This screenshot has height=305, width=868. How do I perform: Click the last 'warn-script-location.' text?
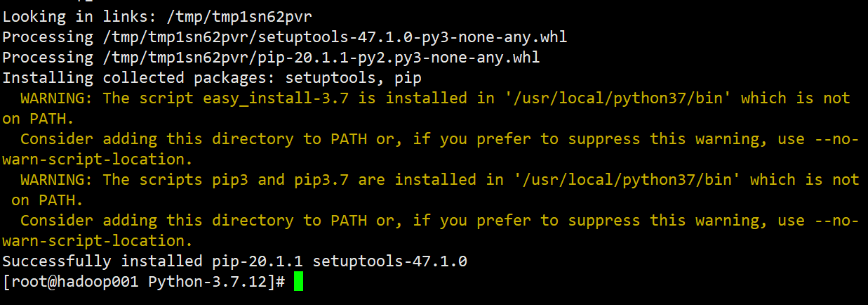click(x=98, y=240)
